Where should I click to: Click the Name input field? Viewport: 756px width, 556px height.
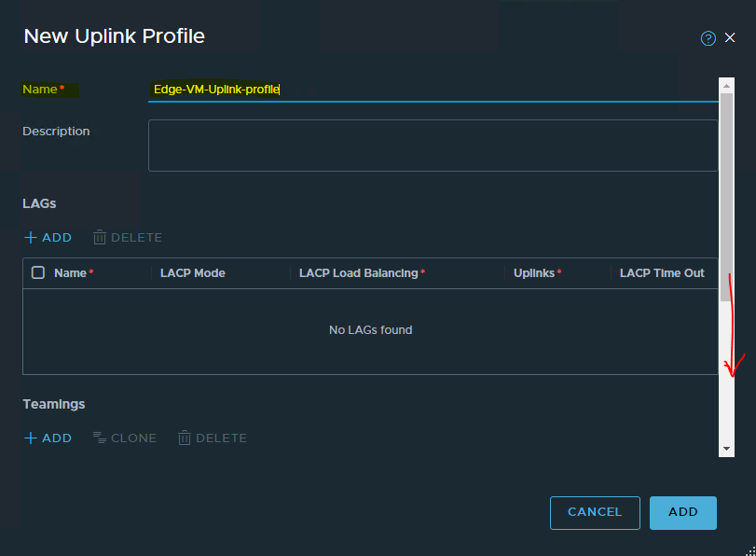433,90
